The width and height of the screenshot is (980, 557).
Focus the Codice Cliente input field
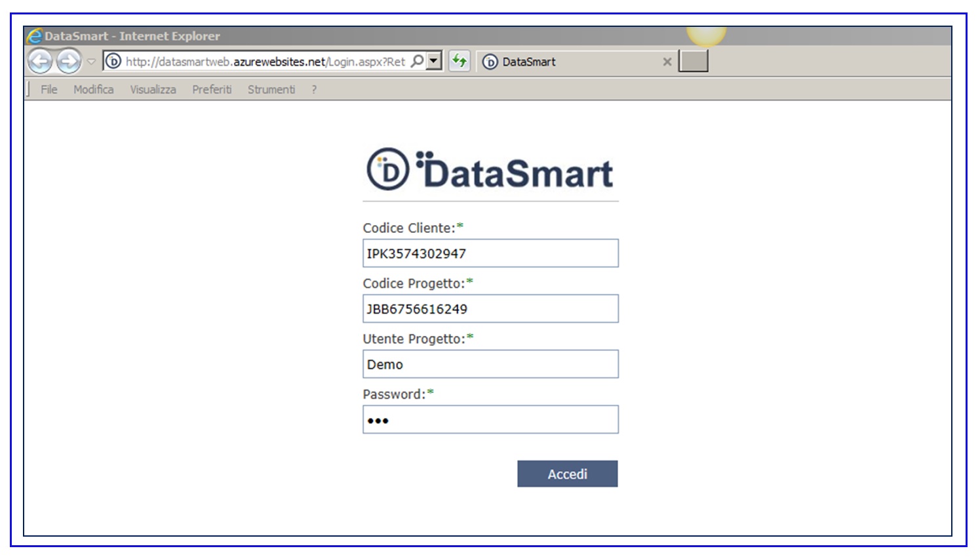point(490,253)
